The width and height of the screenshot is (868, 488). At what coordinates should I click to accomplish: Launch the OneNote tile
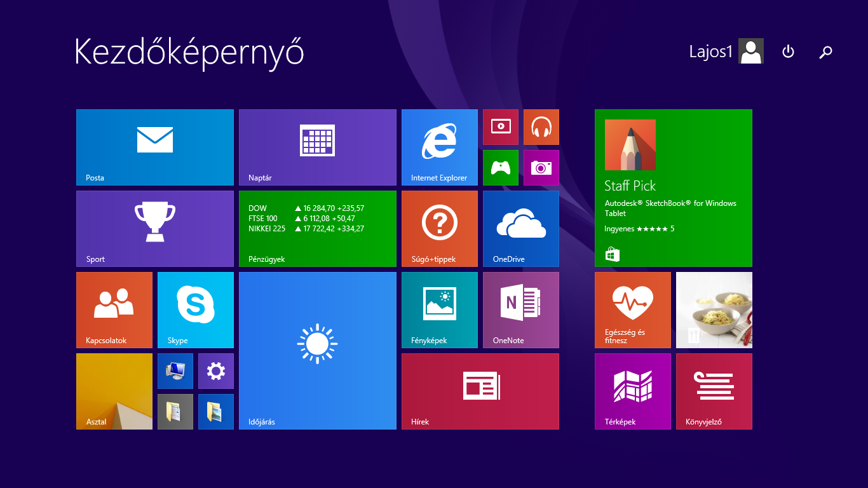521,310
